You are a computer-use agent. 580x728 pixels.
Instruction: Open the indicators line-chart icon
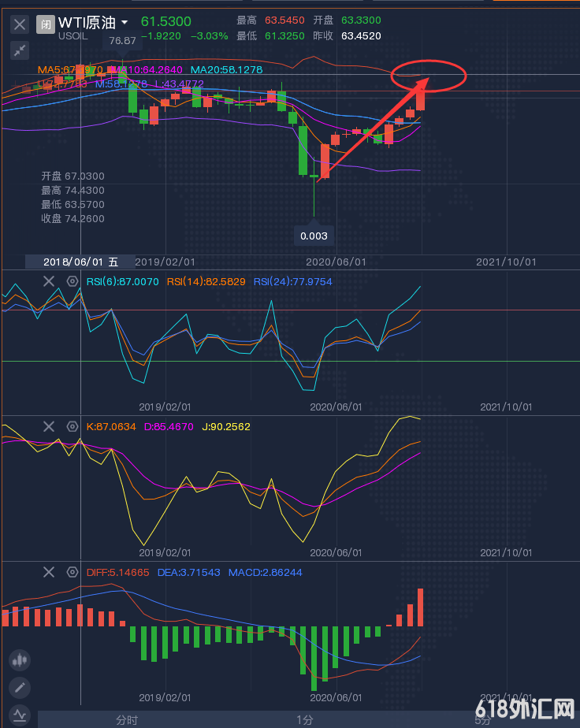[20, 715]
